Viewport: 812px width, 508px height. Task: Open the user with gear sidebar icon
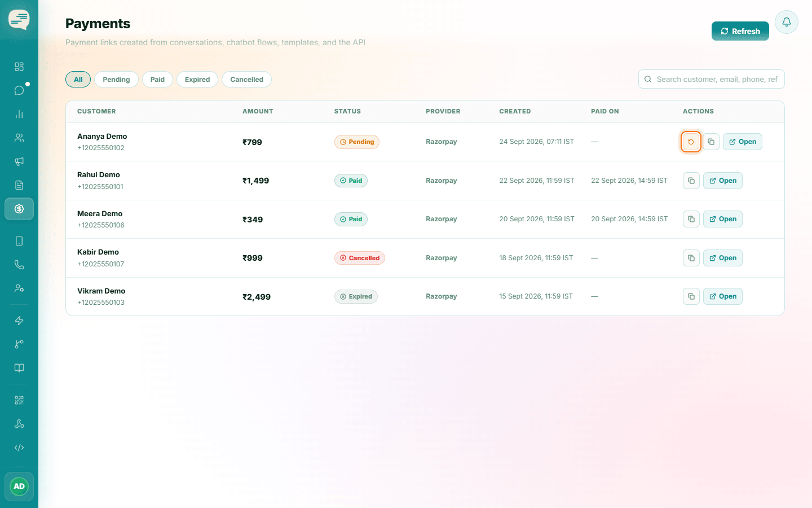(x=19, y=288)
